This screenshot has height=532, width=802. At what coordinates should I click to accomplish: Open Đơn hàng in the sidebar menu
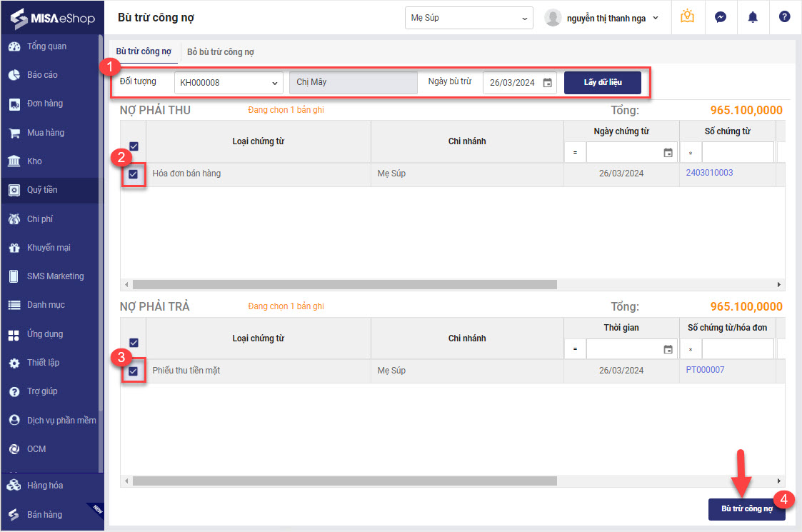click(x=44, y=104)
